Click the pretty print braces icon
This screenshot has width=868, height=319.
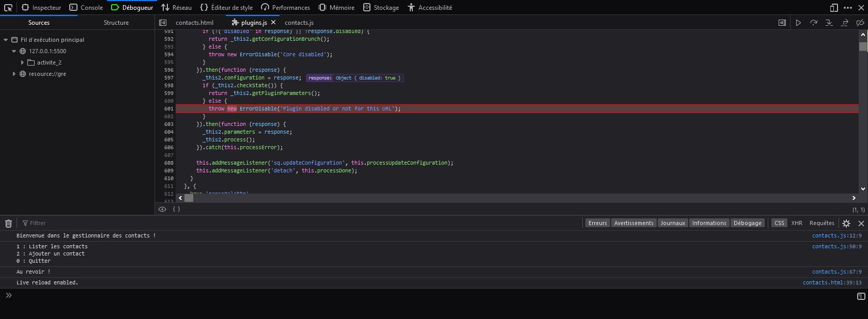[177, 210]
